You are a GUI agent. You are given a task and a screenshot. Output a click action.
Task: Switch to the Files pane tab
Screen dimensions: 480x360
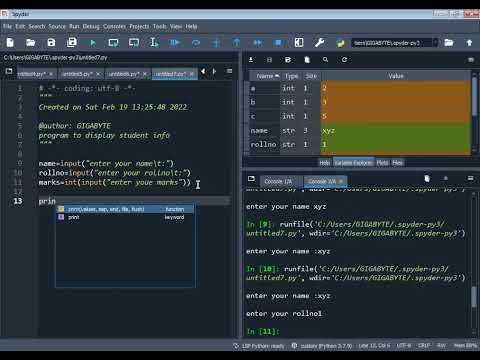tap(397, 163)
